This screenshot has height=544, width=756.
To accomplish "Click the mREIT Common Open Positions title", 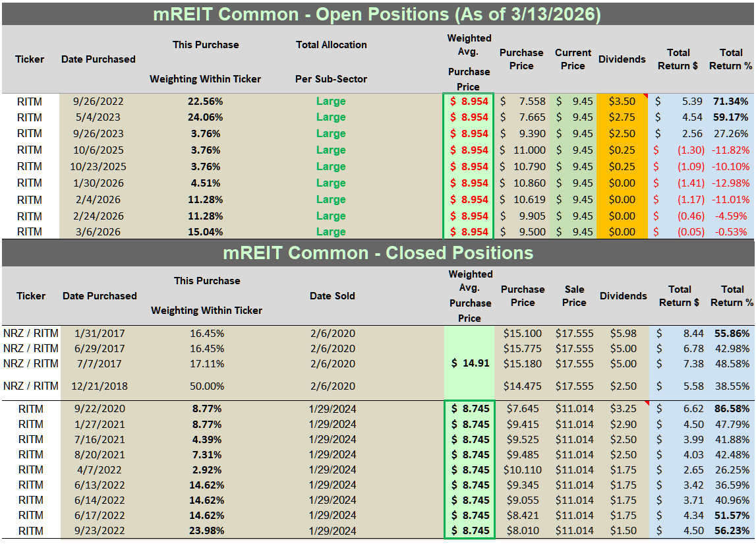I will (x=378, y=14).
